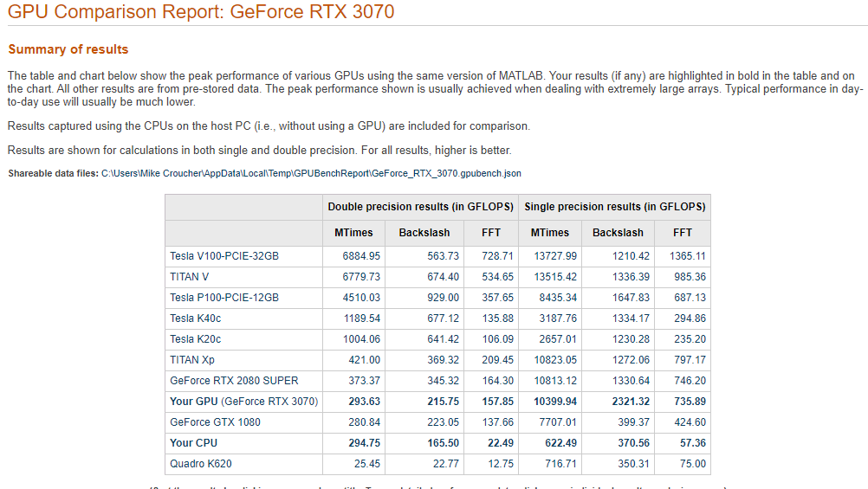The height and width of the screenshot is (489, 868).
Task: Select the Tesla P100-PCIE-12GB row label
Action: click(x=224, y=298)
